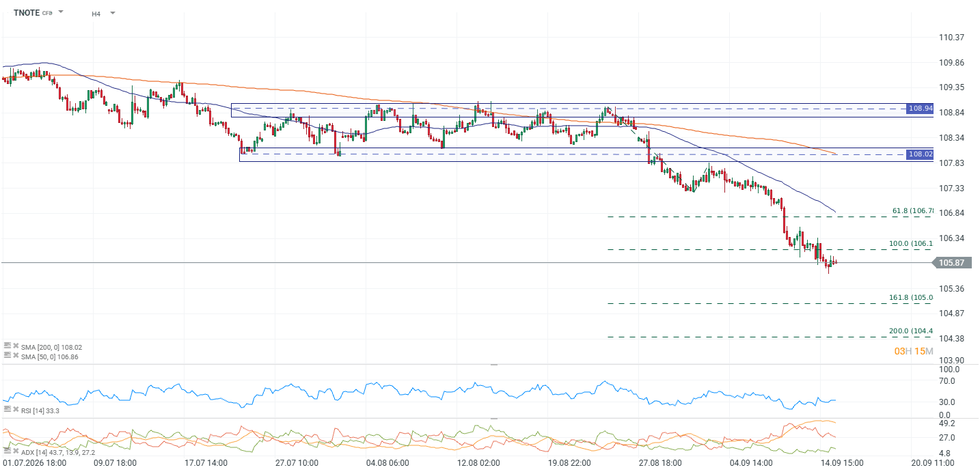
Task: Select the 108.94 resistance price label
Action: (x=920, y=109)
